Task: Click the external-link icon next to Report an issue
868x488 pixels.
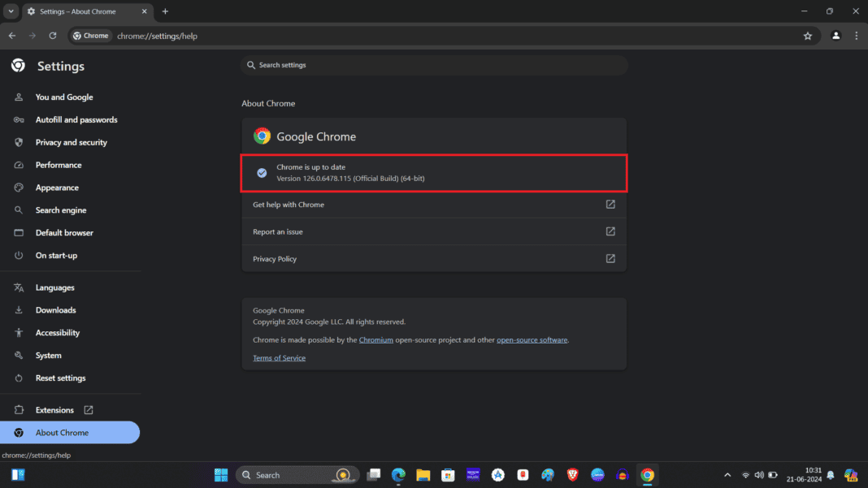Action: click(610, 231)
